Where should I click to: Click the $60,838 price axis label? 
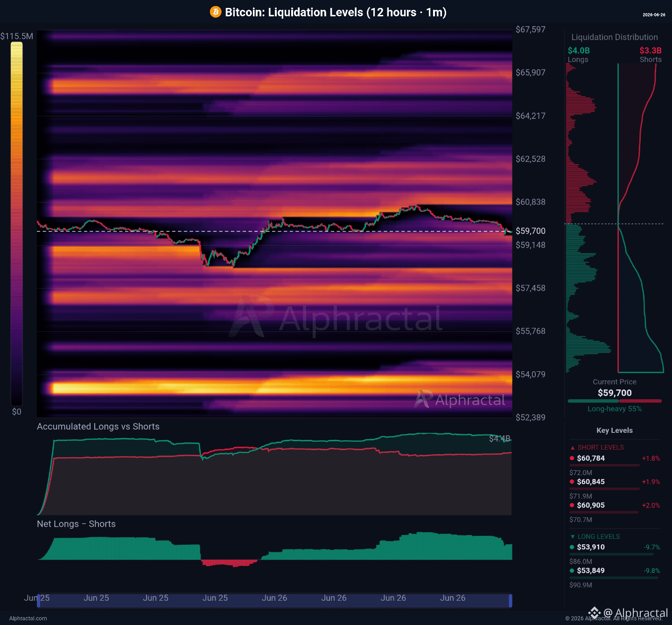click(x=531, y=202)
